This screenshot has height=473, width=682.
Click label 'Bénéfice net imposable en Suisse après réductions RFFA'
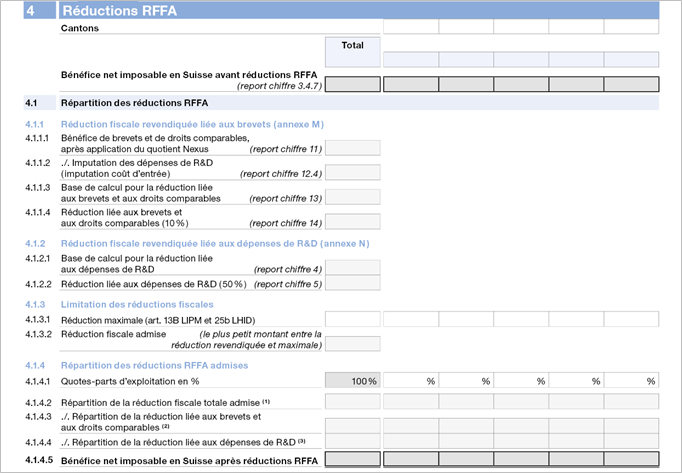pyautogui.click(x=189, y=461)
